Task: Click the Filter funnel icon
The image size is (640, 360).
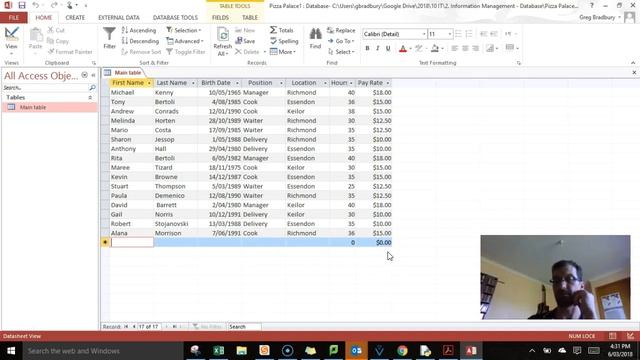Action: tap(109, 38)
